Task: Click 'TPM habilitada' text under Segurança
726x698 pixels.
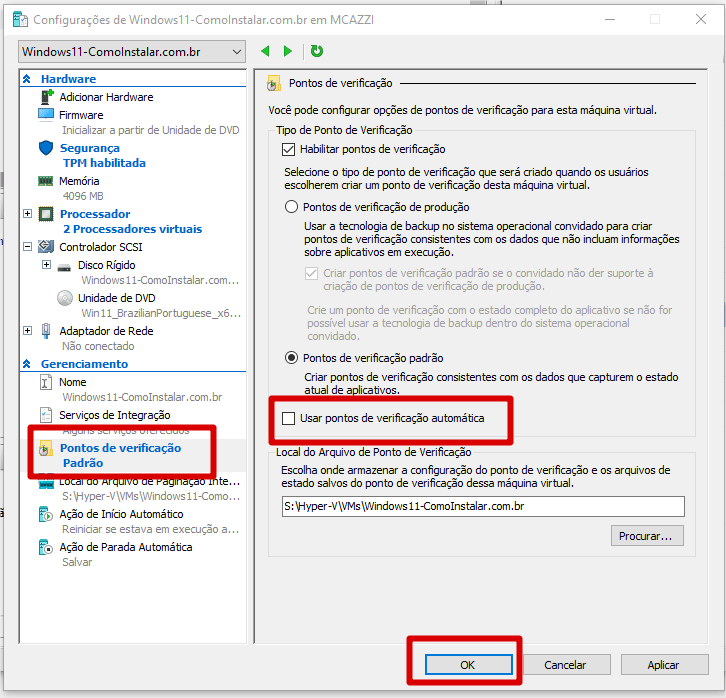Action: click(x=104, y=163)
